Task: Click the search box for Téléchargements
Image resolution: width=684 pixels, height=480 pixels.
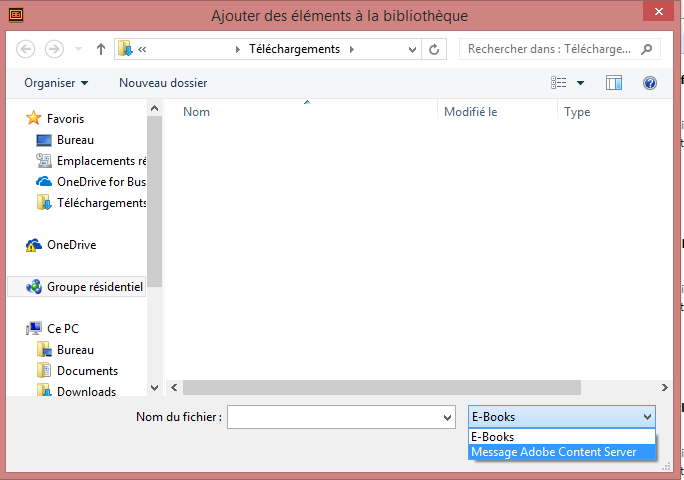Action: 550,49
